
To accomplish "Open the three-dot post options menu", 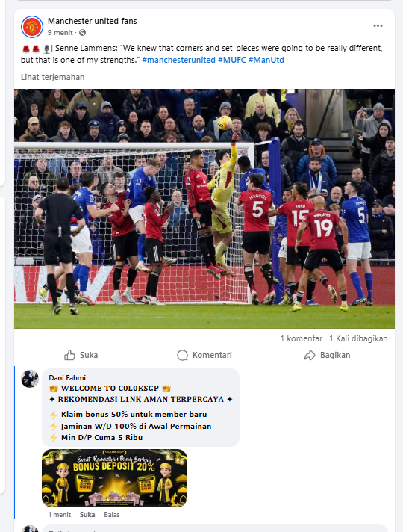I will coord(378,26).
